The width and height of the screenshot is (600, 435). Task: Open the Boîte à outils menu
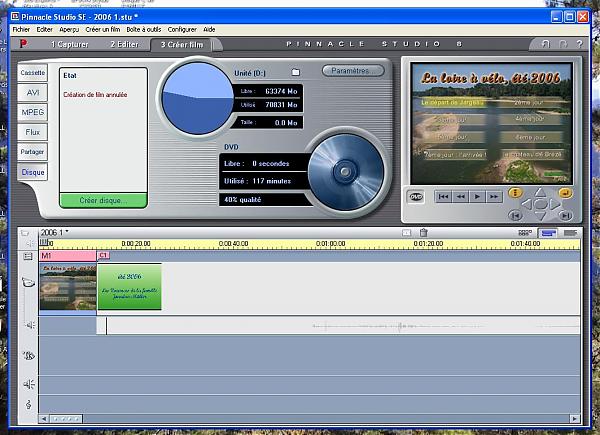(x=144, y=29)
